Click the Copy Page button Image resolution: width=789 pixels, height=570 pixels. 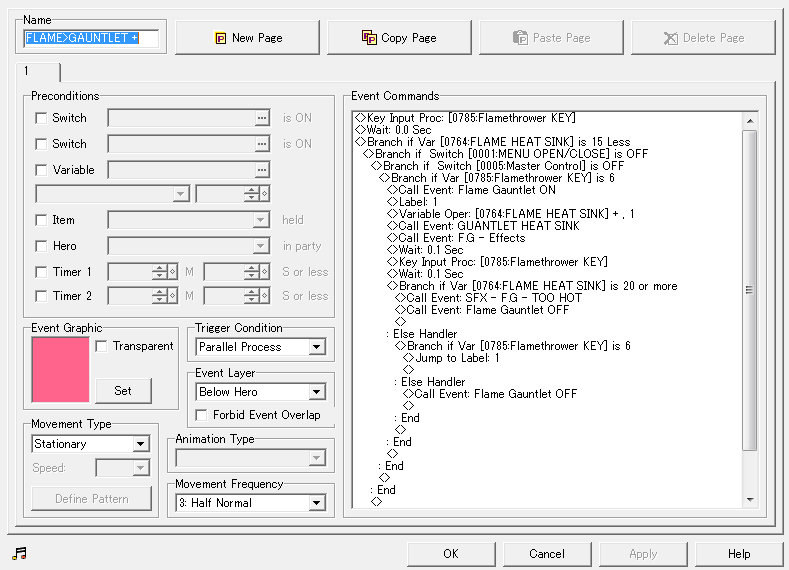click(399, 38)
